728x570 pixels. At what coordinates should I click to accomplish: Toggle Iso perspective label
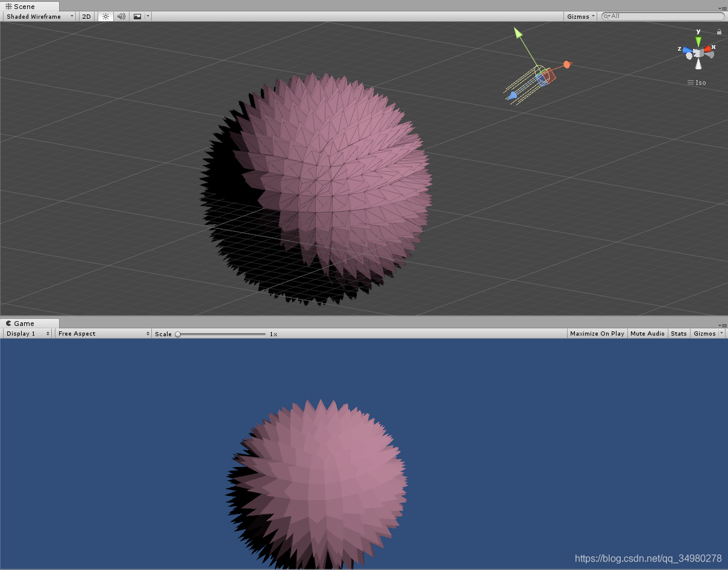(697, 83)
